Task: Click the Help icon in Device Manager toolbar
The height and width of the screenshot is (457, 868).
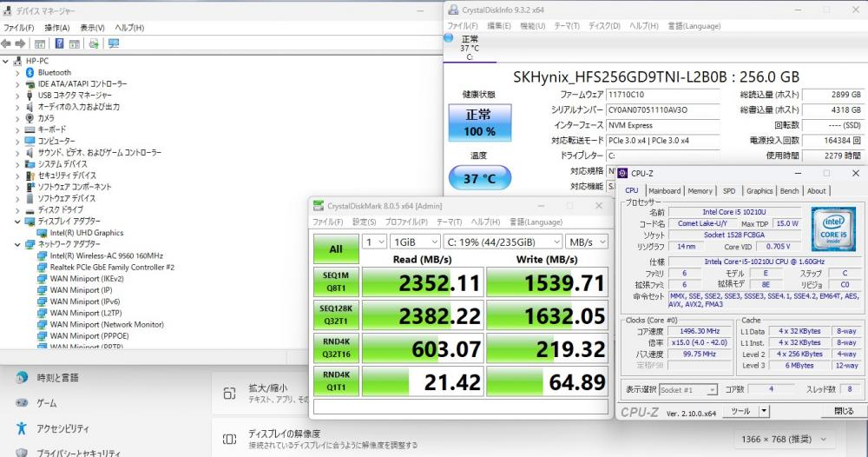Action: click(x=59, y=43)
